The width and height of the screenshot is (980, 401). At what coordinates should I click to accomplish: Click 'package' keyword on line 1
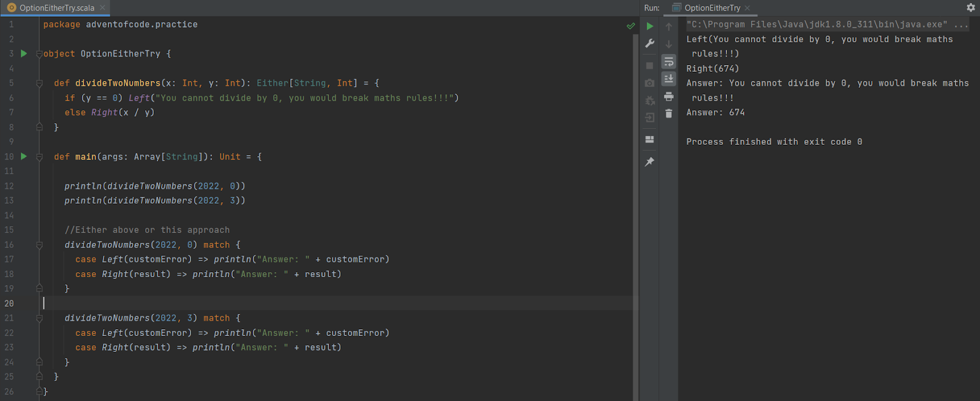(62, 25)
